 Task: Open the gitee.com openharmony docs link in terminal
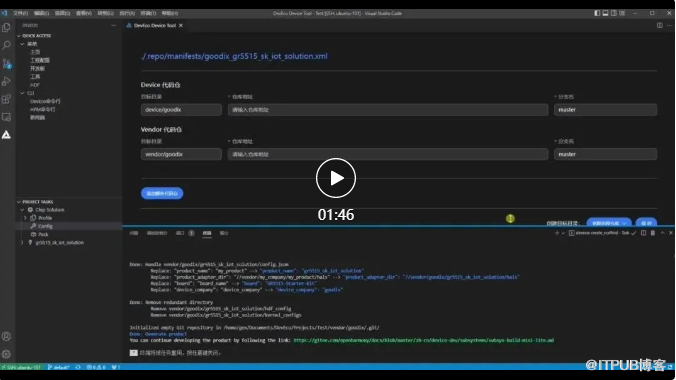[423, 340]
